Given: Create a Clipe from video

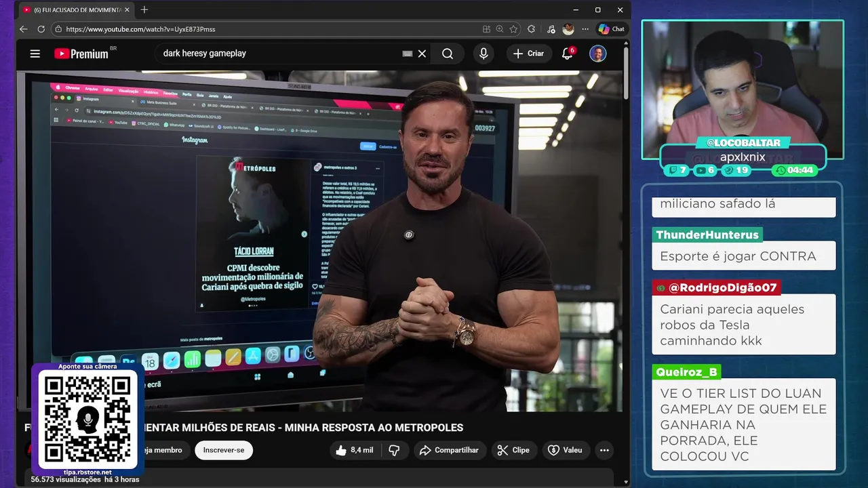Looking at the screenshot, I should (x=513, y=450).
